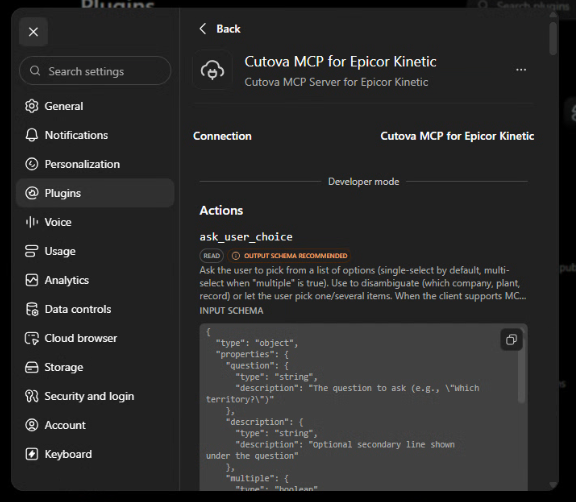Click the Cutova MCP for Epicor Kinetic title

click(x=340, y=62)
